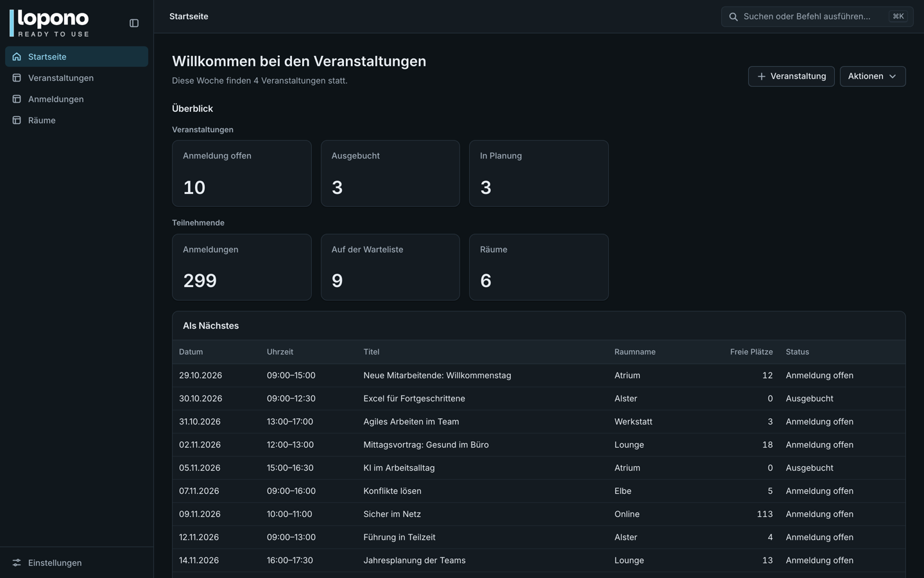Sort by the Titel column header
Image resolution: width=924 pixels, height=578 pixels.
[x=372, y=352]
